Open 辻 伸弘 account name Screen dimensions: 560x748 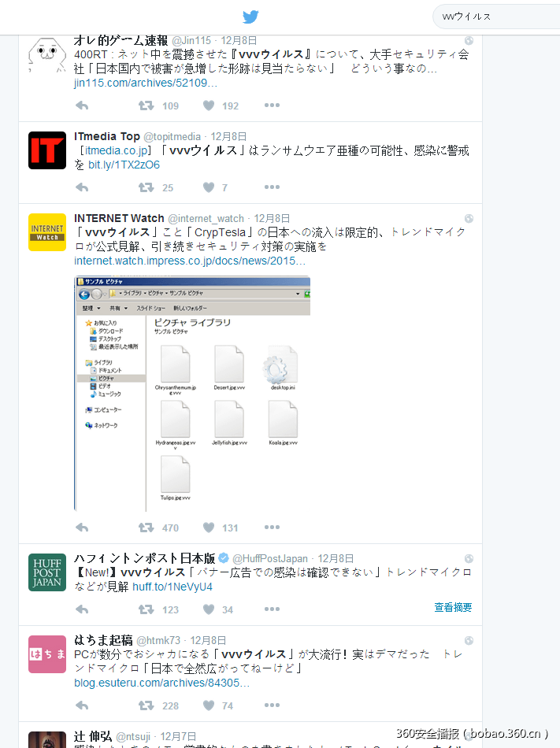[93, 736]
